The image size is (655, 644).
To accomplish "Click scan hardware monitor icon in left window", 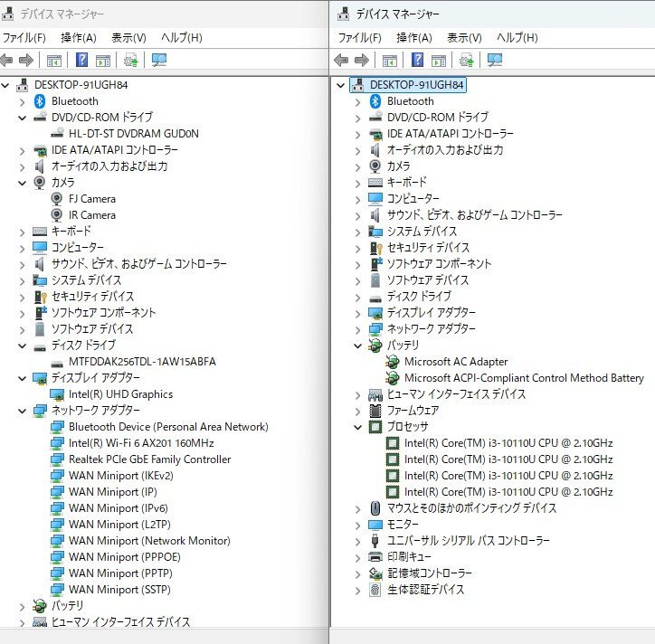I will pyautogui.click(x=159, y=61).
